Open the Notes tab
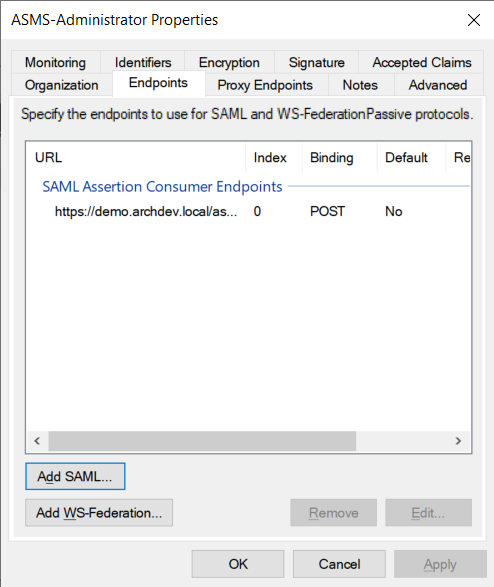 [x=360, y=85]
